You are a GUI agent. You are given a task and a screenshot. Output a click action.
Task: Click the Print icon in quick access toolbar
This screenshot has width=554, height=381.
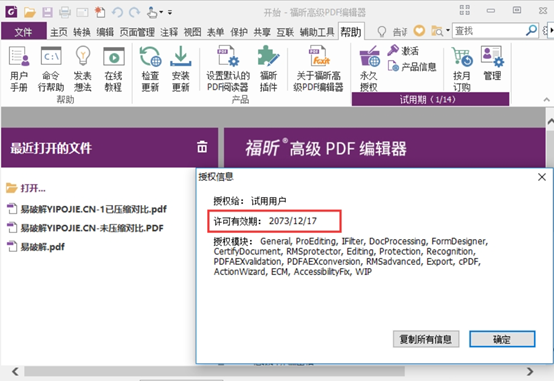[65, 12]
